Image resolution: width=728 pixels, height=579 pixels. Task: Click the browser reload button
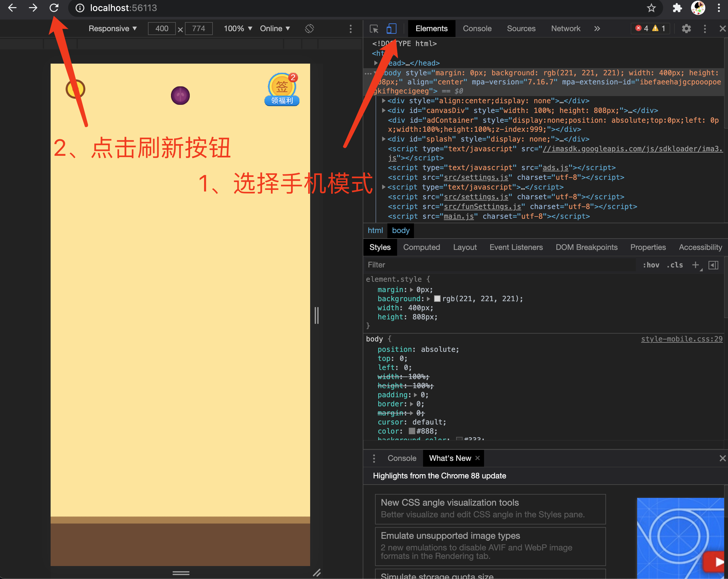[54, 8]
